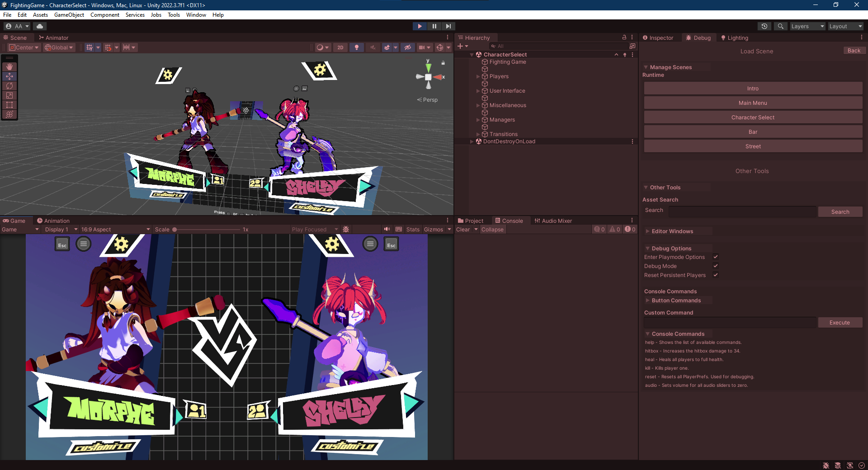This screenshot has width=868, height=470.
Task: Uncheck the Debug Mode checkbox
Action: point(716,266)
